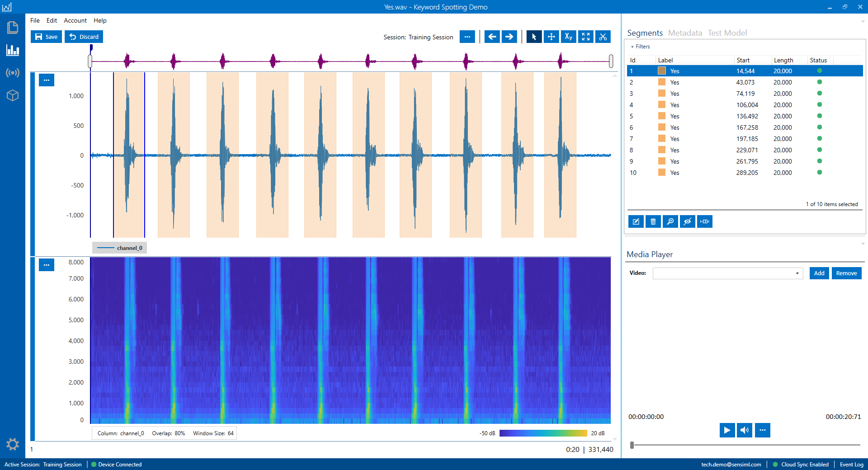
Task: Click the session options ellipsis button
Action: coord(467,37)
